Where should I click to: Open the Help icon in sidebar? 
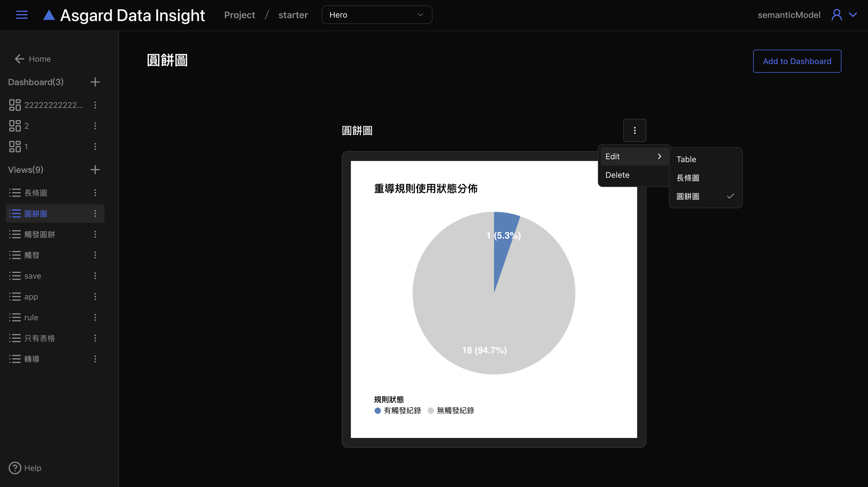coord(15,468)
